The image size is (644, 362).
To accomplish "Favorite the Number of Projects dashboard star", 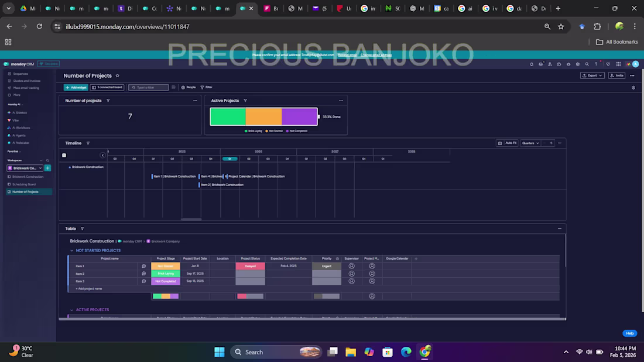I will (118, 76).
